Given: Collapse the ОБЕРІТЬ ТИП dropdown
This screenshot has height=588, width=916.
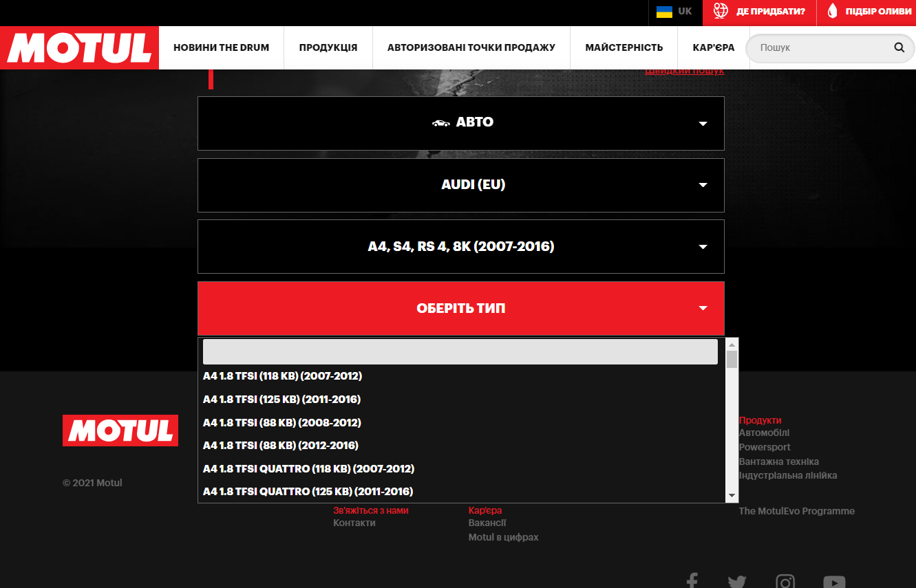Looking at the screenshot, I should coord(460,308).
